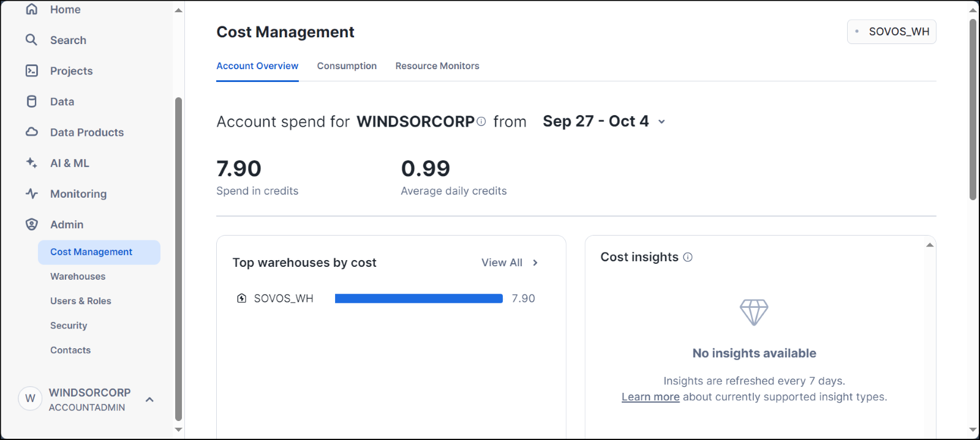The width and height of the screenshot is (980, 440).
Task: Open the Sep 27 - Oct 4 date dropdown
Action: click(x=603, y=121)
